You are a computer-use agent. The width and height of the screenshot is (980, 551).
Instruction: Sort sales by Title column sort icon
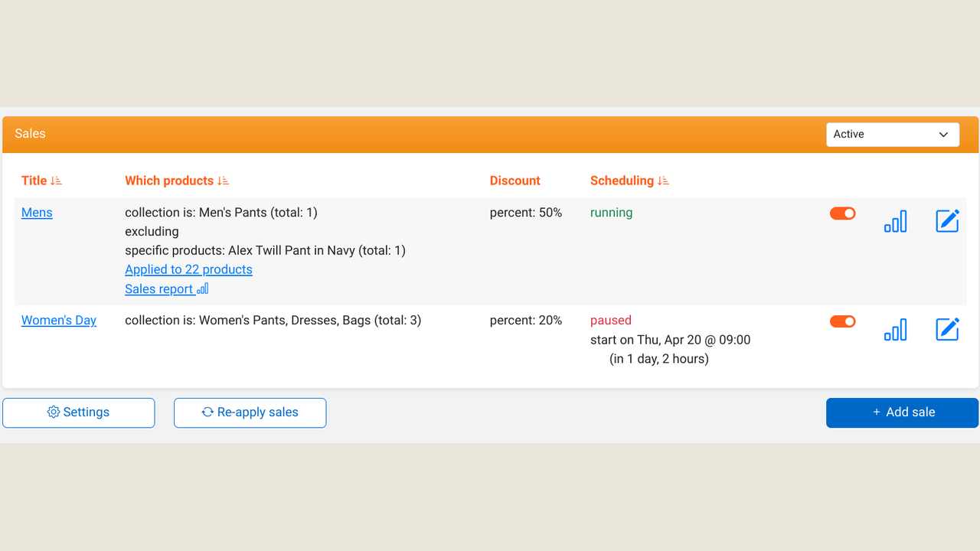pos(56,181)
